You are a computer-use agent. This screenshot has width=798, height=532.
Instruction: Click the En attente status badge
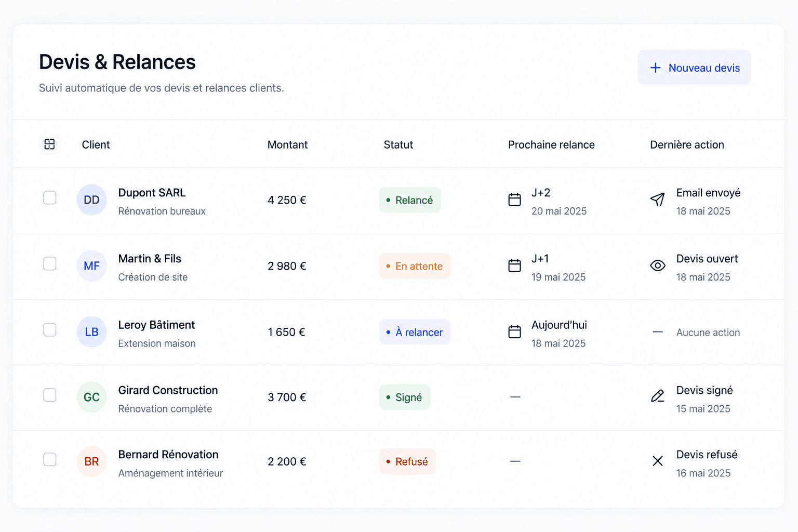coord(415,266)
